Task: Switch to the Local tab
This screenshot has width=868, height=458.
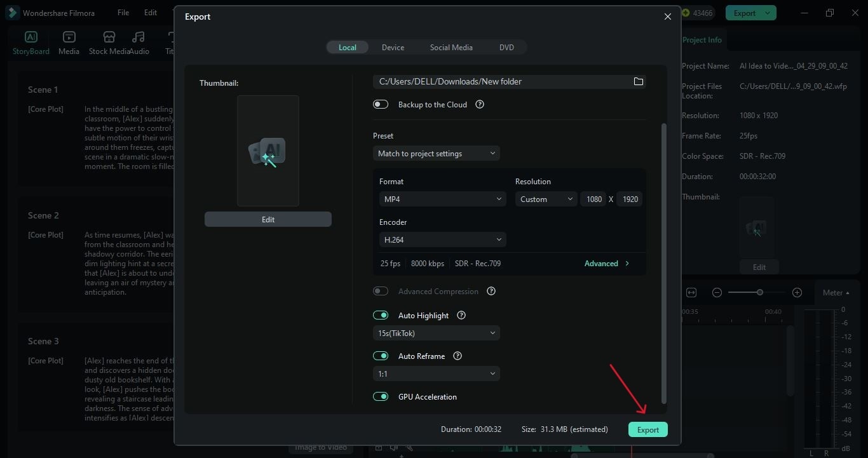Action: [x=348, y=47]
